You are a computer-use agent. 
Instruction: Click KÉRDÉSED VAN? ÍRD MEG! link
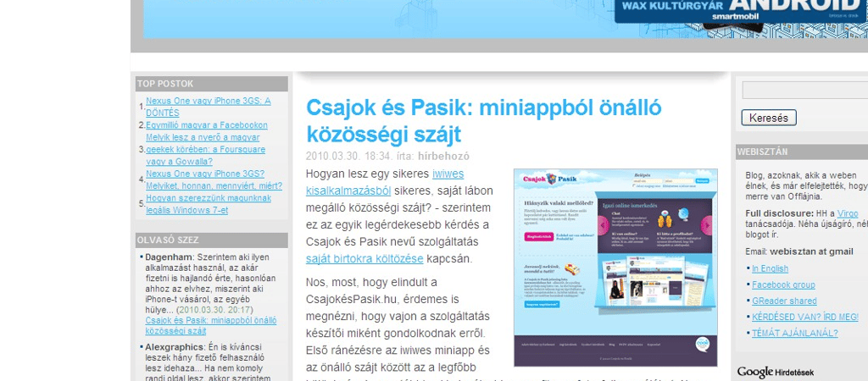pos(804,317)
